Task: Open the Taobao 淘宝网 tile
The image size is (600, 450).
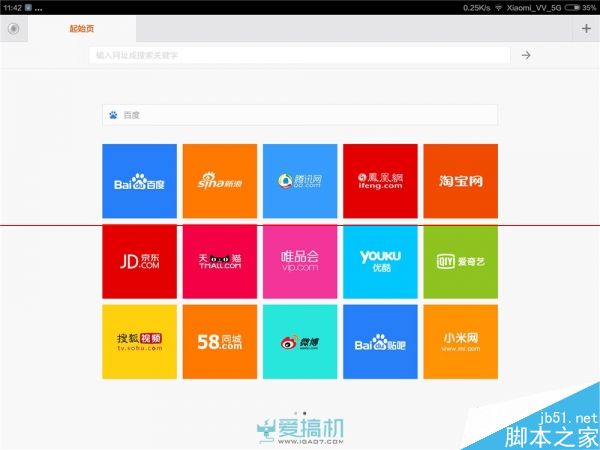Action: [461, 181]
